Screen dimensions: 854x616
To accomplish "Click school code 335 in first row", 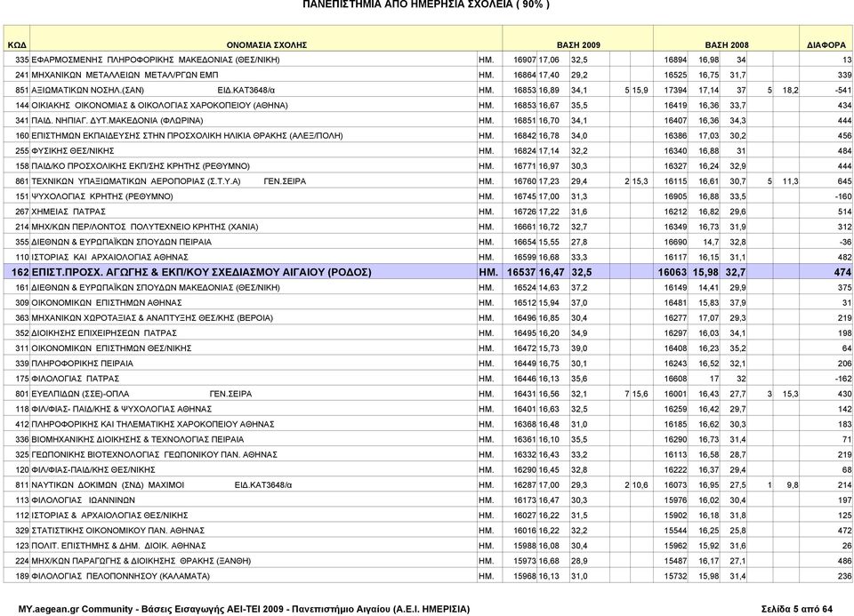I will point(21,60).
